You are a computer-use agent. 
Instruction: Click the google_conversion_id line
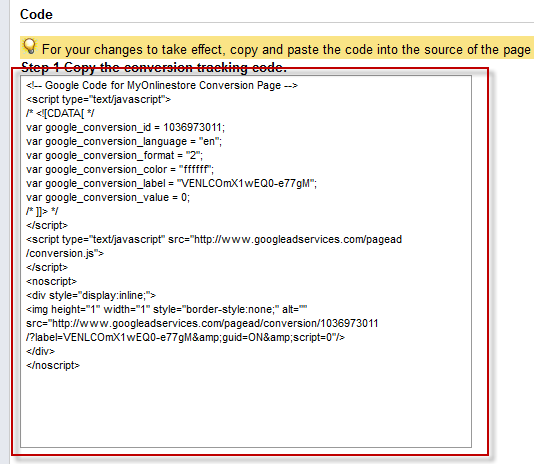point(126,127)
